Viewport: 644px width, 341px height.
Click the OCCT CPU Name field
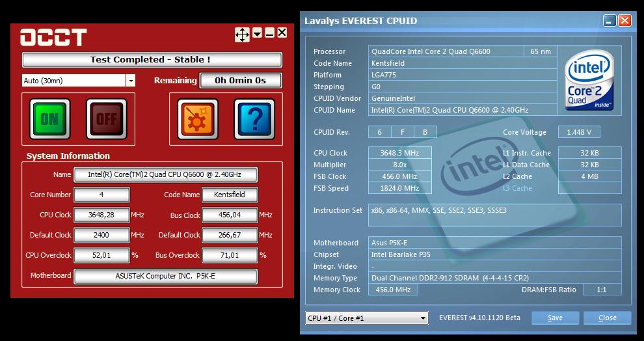coord(165,174)
